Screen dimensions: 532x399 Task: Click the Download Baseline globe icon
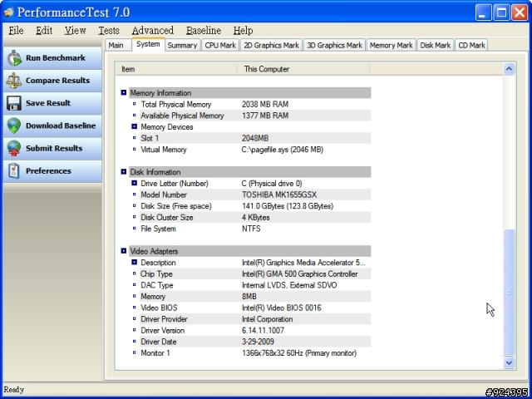(x=14, y=126)
